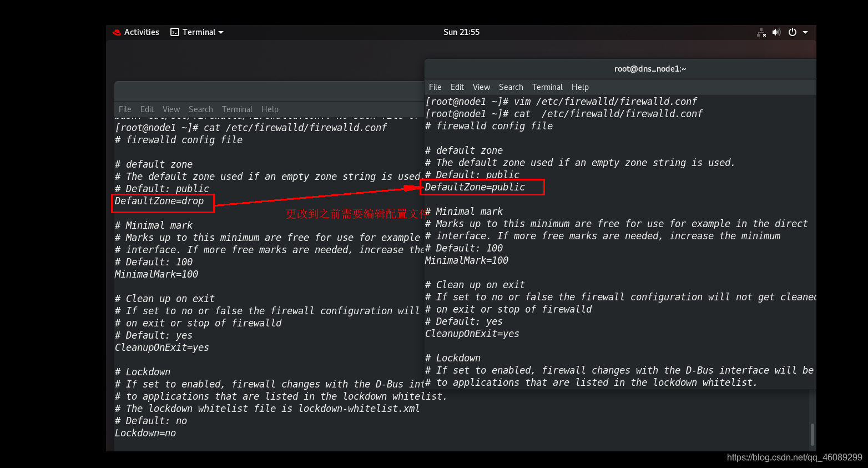Open the Terminal application menu

pyautogui.click(x=197, y=32)
